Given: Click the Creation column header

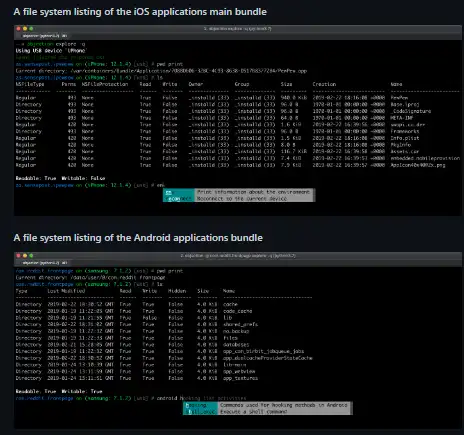Looking at the screenshot, I should 324,84.
